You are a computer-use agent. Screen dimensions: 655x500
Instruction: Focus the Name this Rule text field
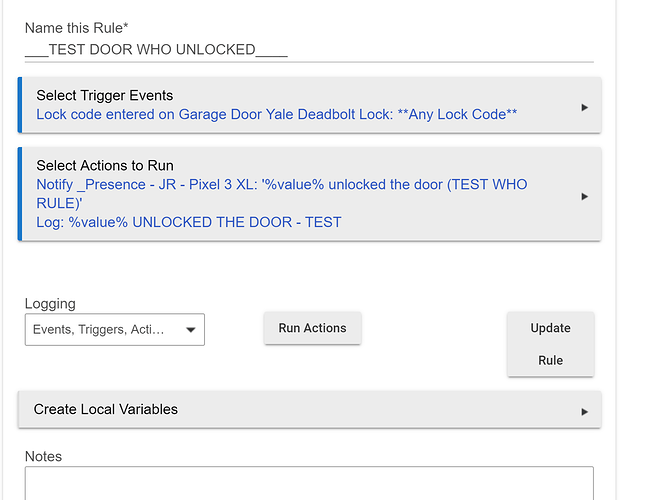pyautogui.click(x=309, y=50)
